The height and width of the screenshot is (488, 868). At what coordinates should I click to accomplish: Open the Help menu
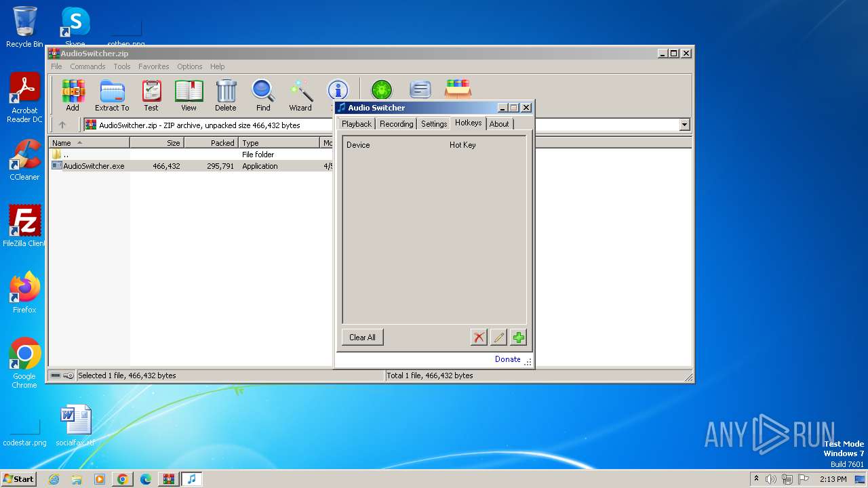click(x=217, y=66)
